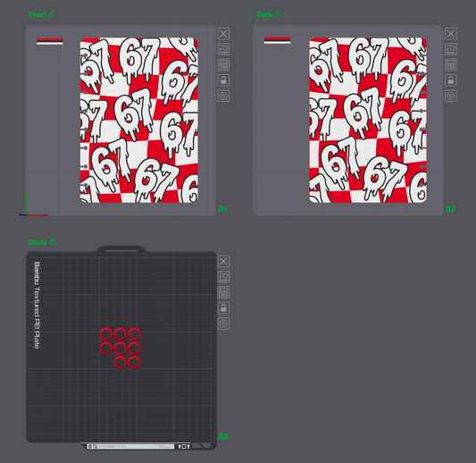The image size is (476, 463).
Task: Toggle the lock on the Back plate
Action: pyautogui.click(x=451, y=80)
